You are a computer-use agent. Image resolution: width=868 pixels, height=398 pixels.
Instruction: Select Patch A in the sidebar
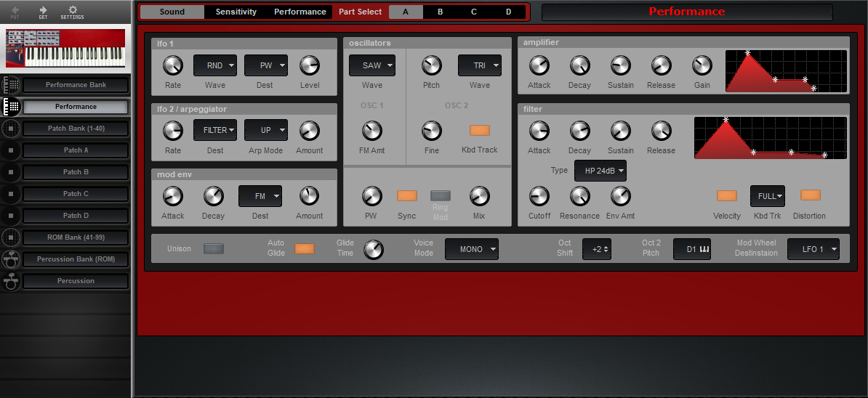point(76,150)
